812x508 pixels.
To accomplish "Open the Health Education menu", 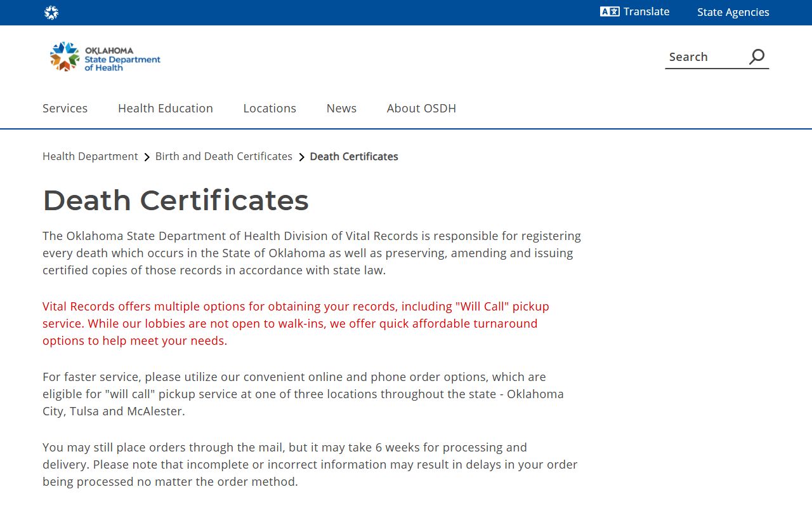I will [x=166, y=108].
